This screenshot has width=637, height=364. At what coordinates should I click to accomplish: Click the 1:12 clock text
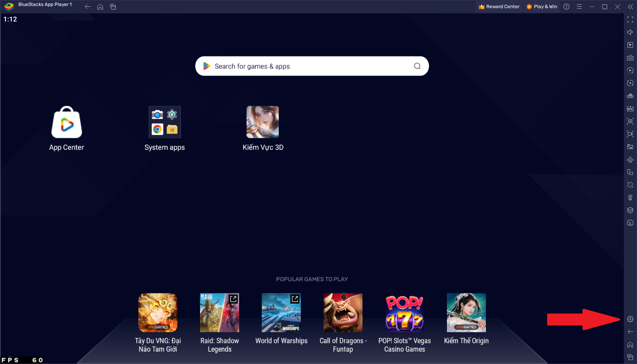click(x=10, y=19)
